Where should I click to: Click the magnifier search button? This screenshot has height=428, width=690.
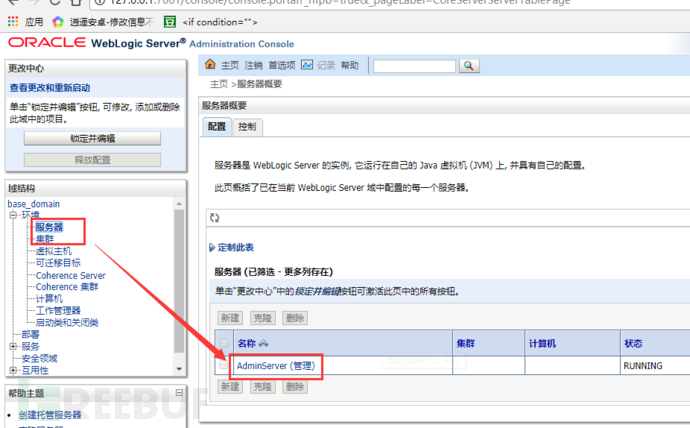pyautogui.click(x=469, y=66)
